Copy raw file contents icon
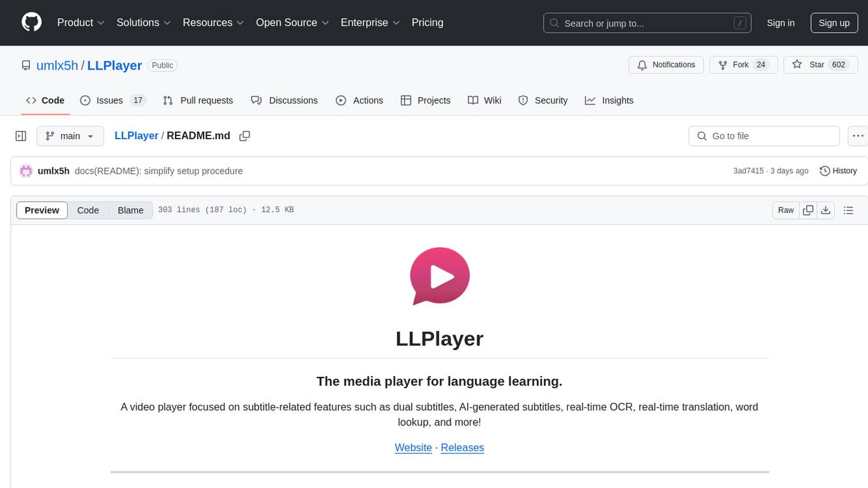This screenshot has width=868, height=488. pyautogui.click(x=809, y=210)
